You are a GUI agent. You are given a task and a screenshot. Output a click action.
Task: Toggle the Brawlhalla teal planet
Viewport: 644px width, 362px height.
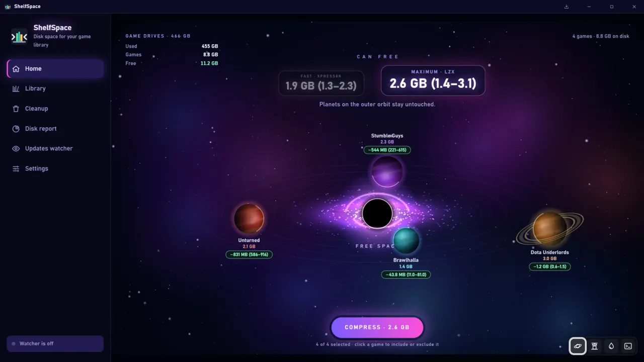(406, 241)
